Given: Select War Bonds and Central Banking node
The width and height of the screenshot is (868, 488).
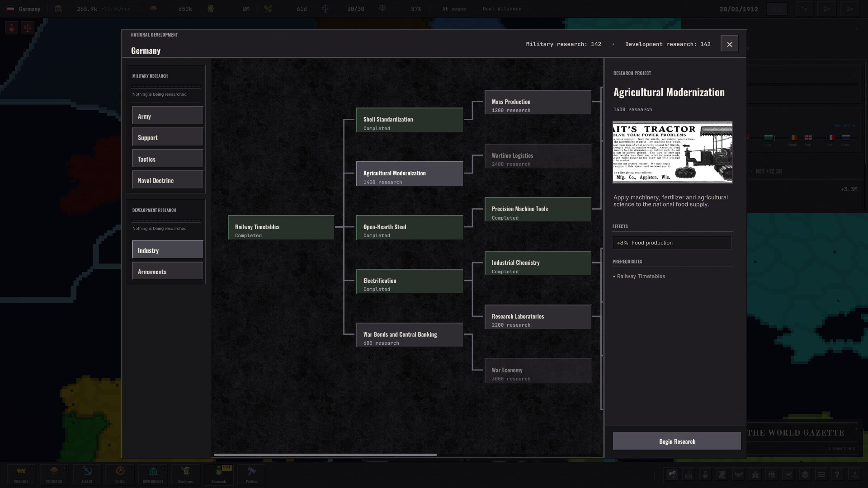Looking at the screenshot, I should coord(410,335).
